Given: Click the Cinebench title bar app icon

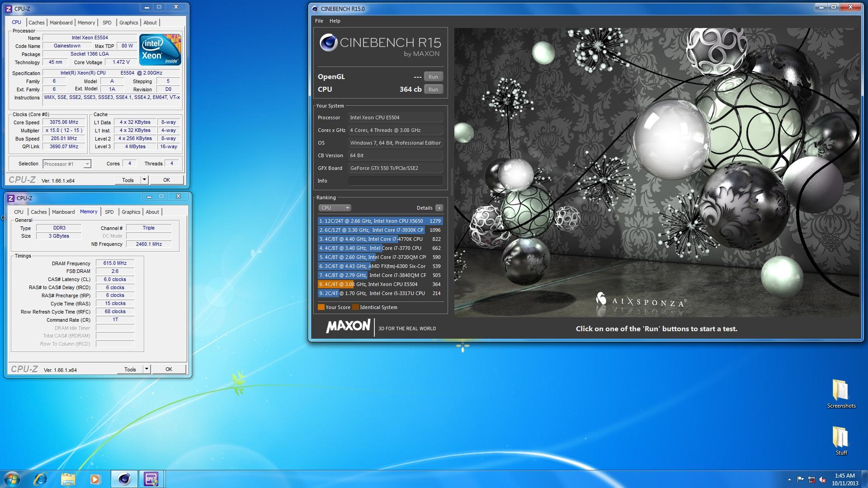Looking at the screenshot, I should [x=315, y=9].
